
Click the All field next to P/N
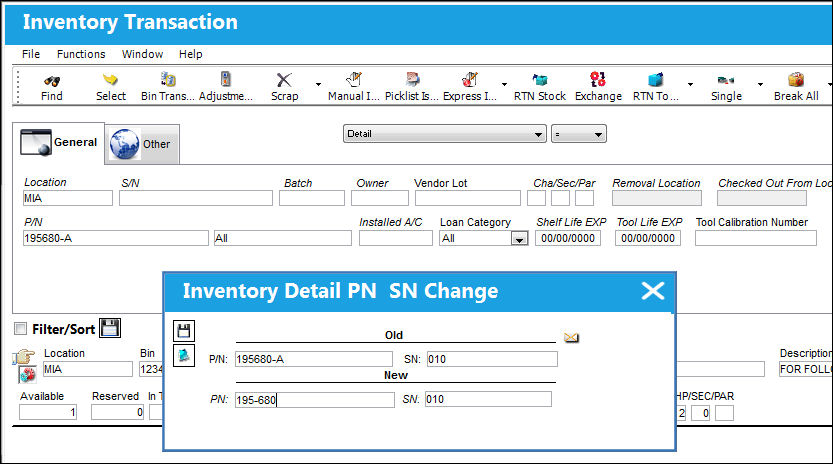(282, 238)
